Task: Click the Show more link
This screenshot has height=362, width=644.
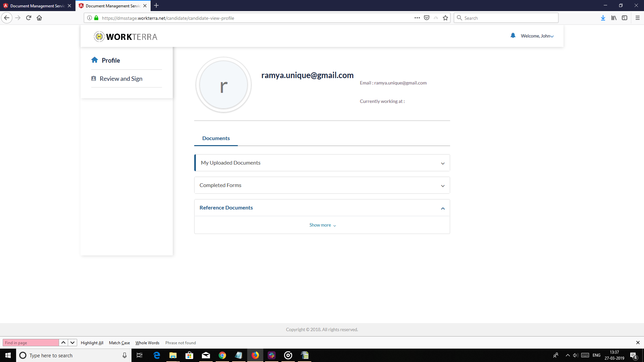Action: pos(322,225)
